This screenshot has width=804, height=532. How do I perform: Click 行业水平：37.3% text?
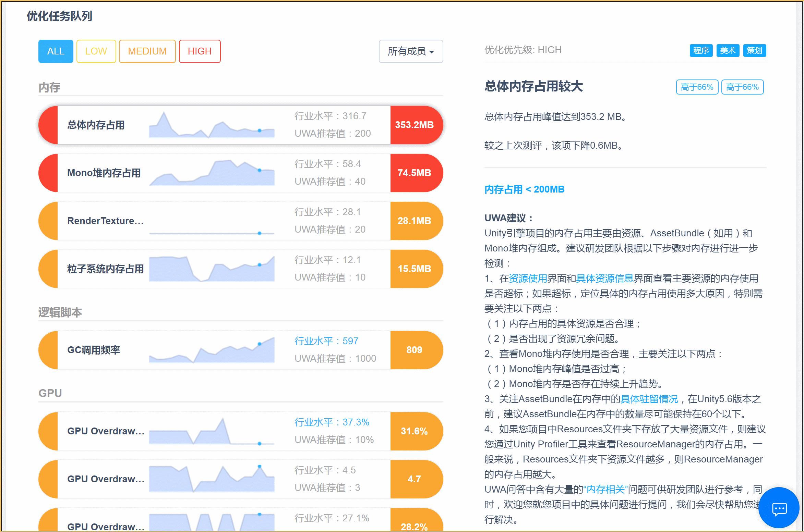332,422
